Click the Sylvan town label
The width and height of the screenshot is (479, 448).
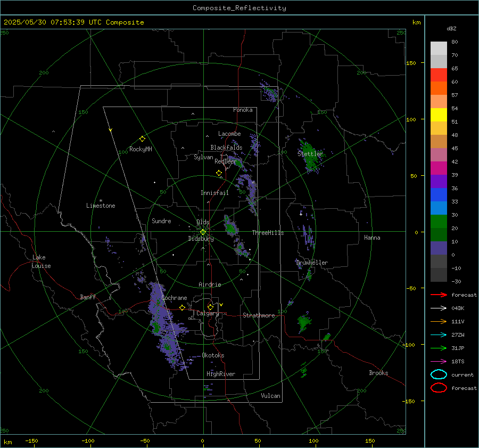tap(203, 157)
